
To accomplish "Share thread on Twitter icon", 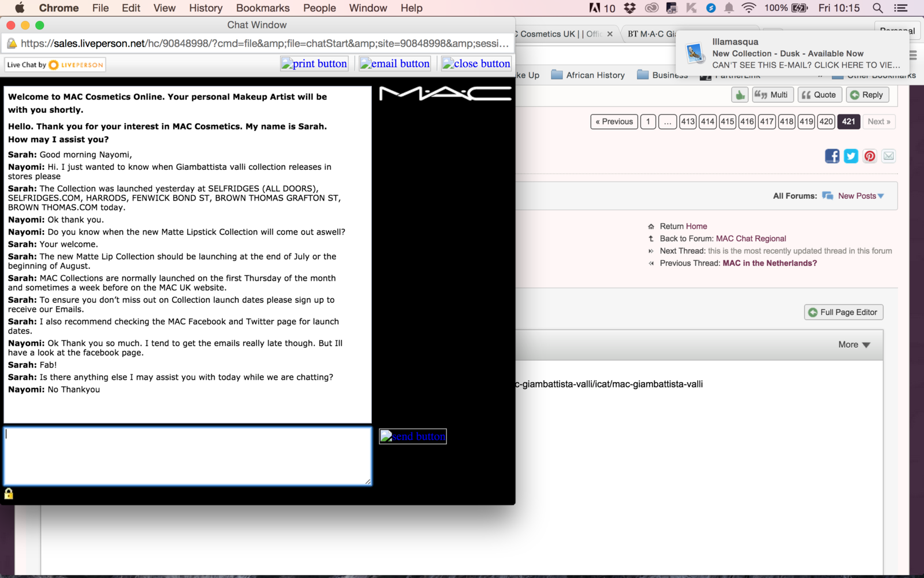I will pos(851,156).
